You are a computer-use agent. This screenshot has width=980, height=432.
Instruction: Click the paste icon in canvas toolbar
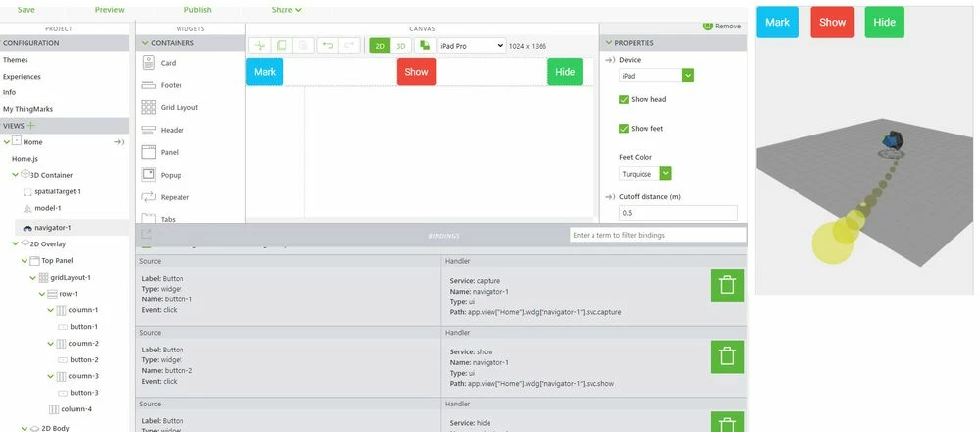point(302,45)
